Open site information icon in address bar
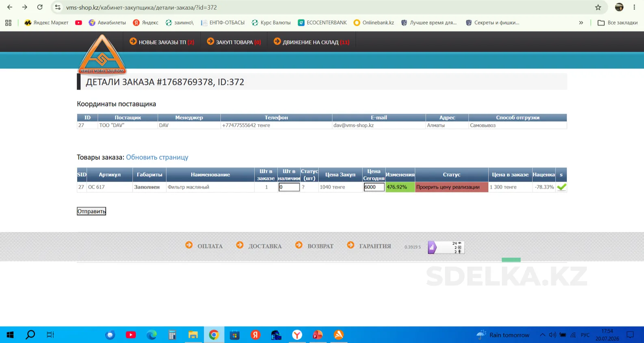Screen dimensions: 644x343 pyautogui.click(x=58, y=7)
